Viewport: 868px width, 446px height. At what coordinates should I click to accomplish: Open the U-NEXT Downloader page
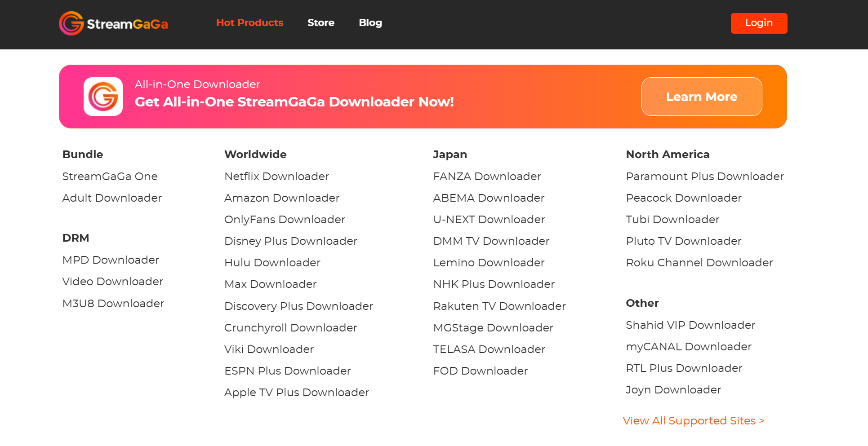(489, 220)
